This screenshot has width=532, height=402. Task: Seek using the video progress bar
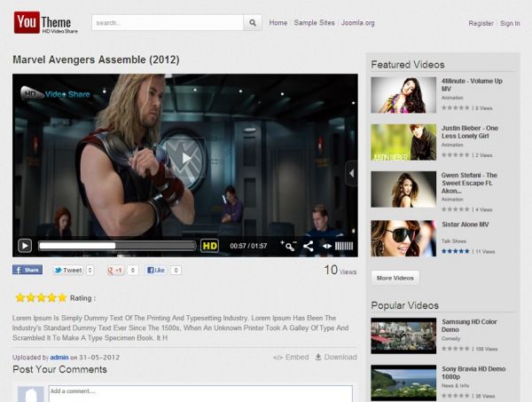pyautogui.click(x=117, y=246)
